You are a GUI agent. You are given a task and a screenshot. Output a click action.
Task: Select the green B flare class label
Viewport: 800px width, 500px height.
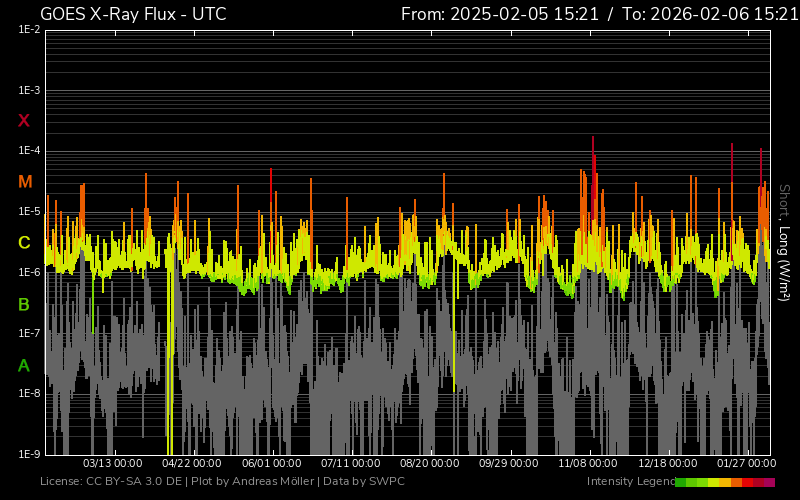[x=24, y=304]
